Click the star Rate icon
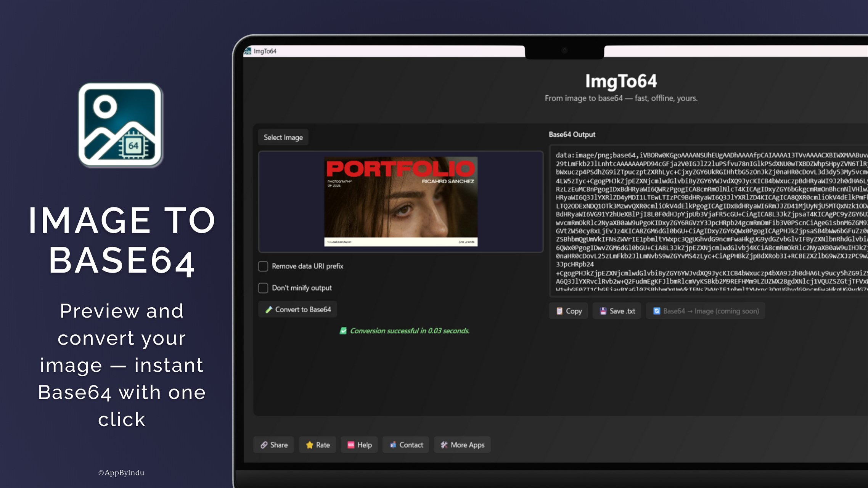868x488 pixels. tap(310, 445)
